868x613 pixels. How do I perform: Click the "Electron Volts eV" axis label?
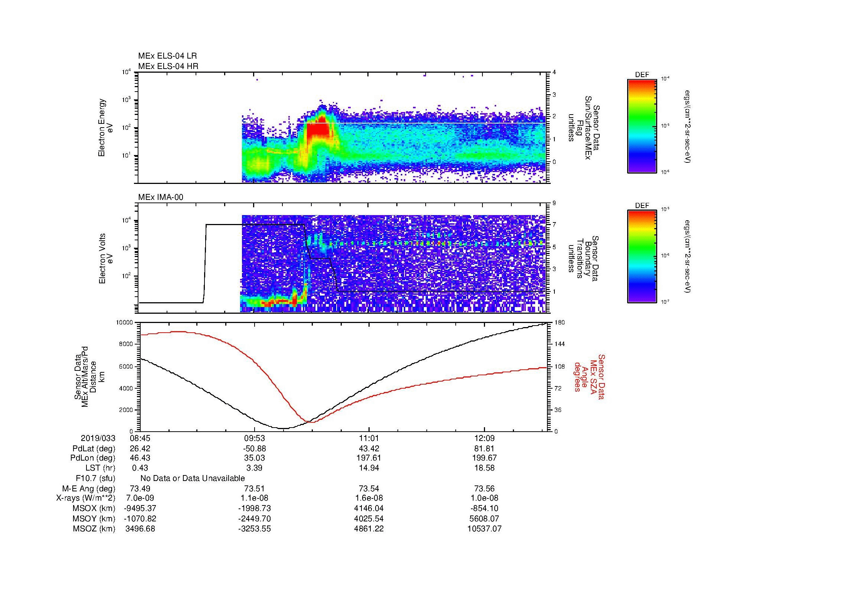pyautogui.click(x=106, y=258)
